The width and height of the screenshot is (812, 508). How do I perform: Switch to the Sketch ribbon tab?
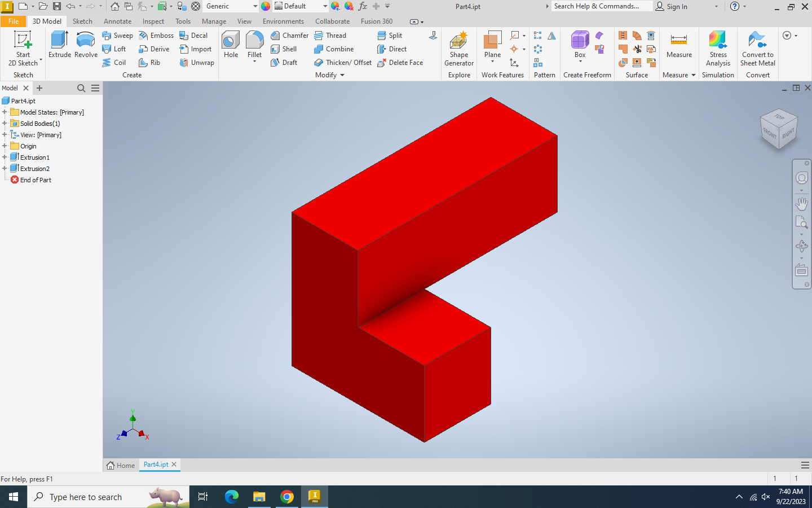[x=82, y=21]
